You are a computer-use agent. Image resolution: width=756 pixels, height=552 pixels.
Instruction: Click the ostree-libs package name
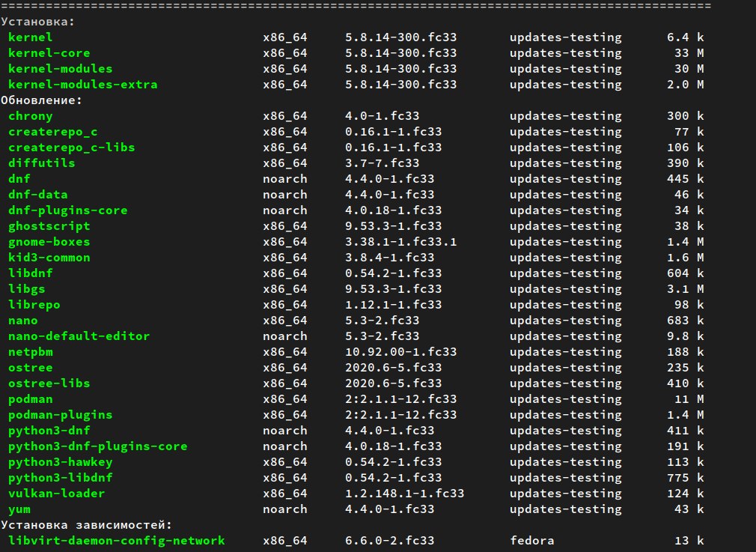[x=49, y=383]
